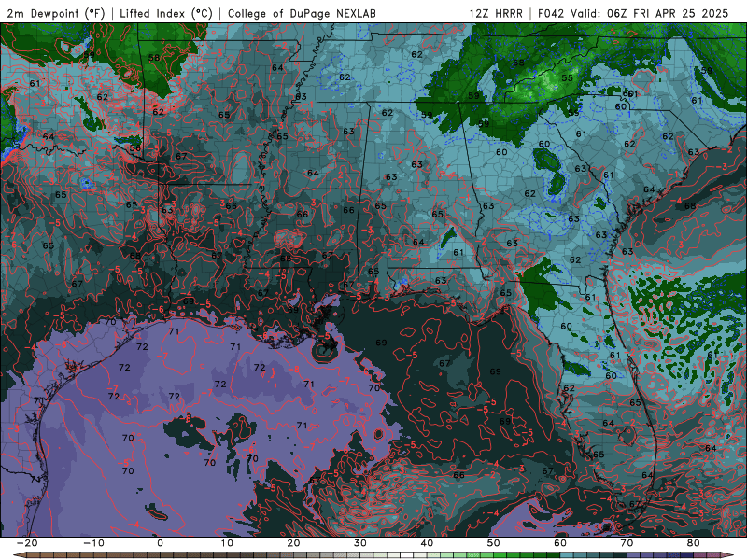
Task: Click the left arrow end of color bar
Action: coord(18,555)
